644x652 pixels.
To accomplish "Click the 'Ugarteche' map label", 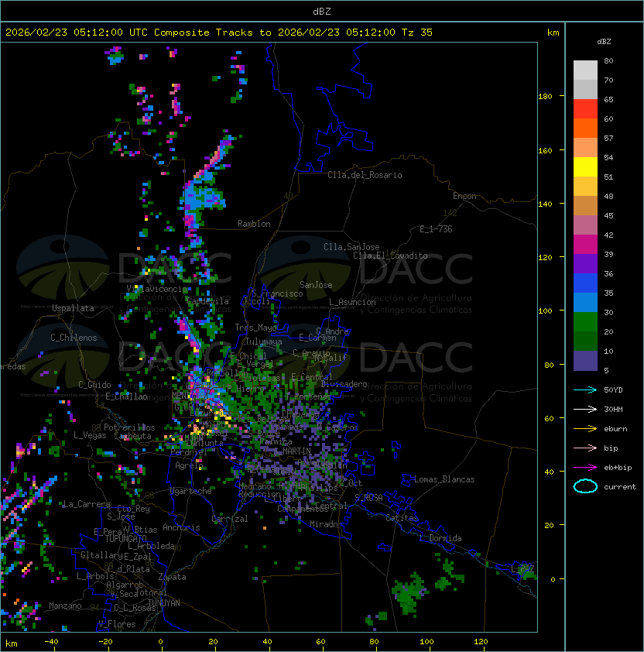I will [191, 491].
